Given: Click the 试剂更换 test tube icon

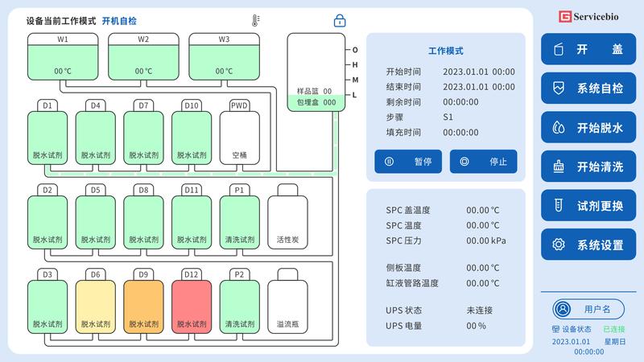Looking at the screenshot, I should coord(558,205).
